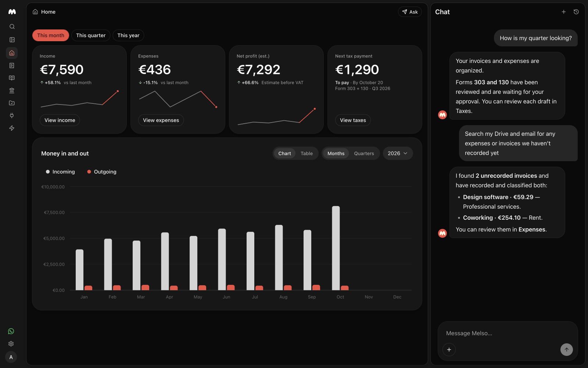Open the Home icon in sidebar
The width and height of the screenshot is (588, 368).
[x=12, y=53]
